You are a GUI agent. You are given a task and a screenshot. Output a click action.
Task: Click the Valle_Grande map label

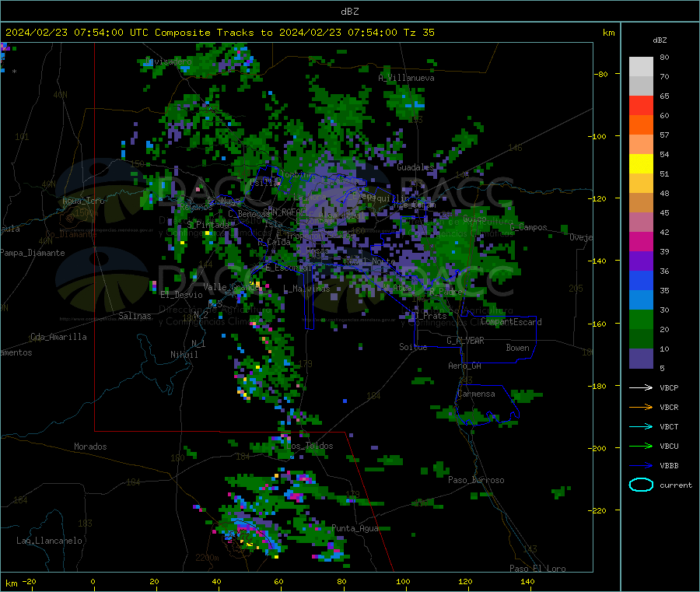tap(231, 287)
